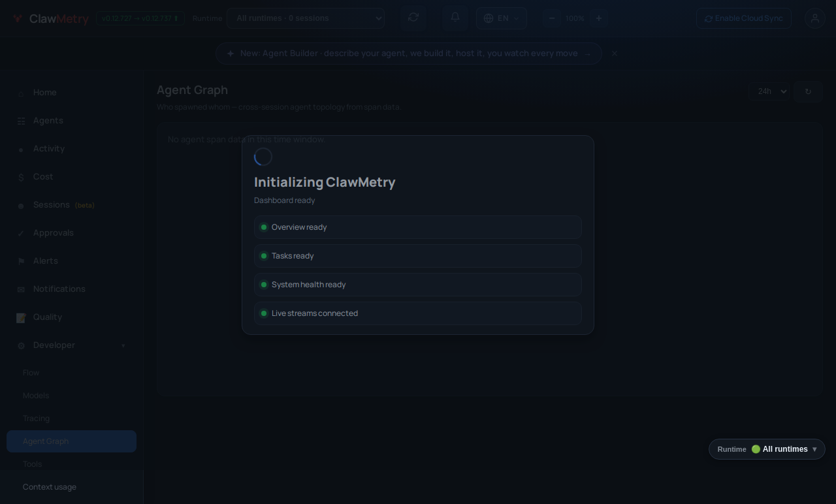Open the 24h time window dropdown
Viewport: 836px width, 504px height.
(x=769, y=91)
